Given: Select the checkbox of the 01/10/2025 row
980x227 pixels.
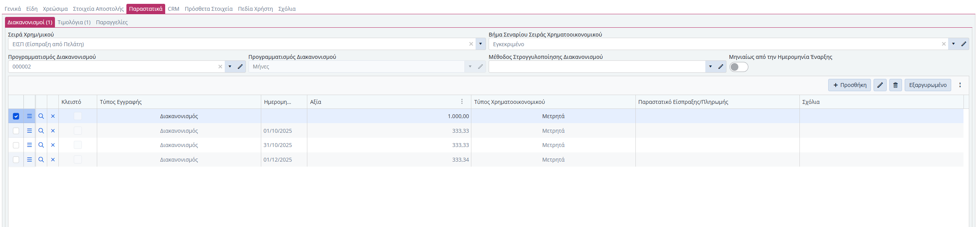Looking at the screenshot, I should [16, 131].
